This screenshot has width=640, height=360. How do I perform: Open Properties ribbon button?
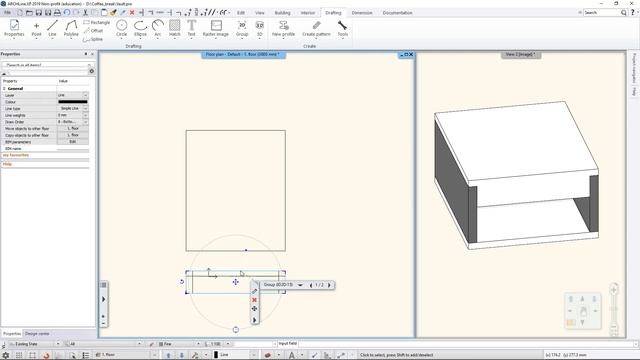14,28
